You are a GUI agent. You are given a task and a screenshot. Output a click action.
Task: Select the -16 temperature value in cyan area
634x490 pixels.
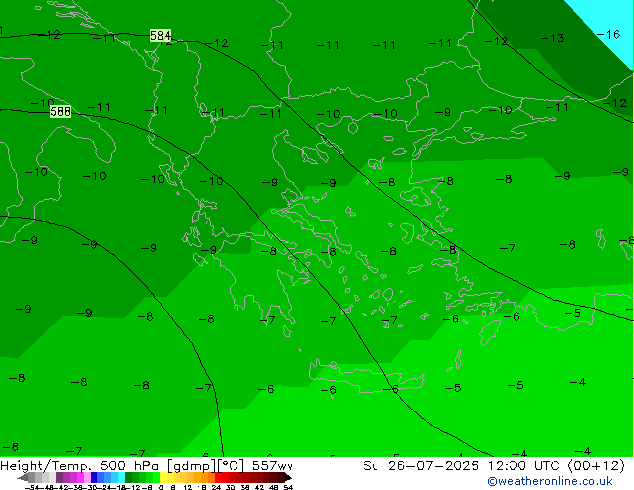tap(608, 35)
